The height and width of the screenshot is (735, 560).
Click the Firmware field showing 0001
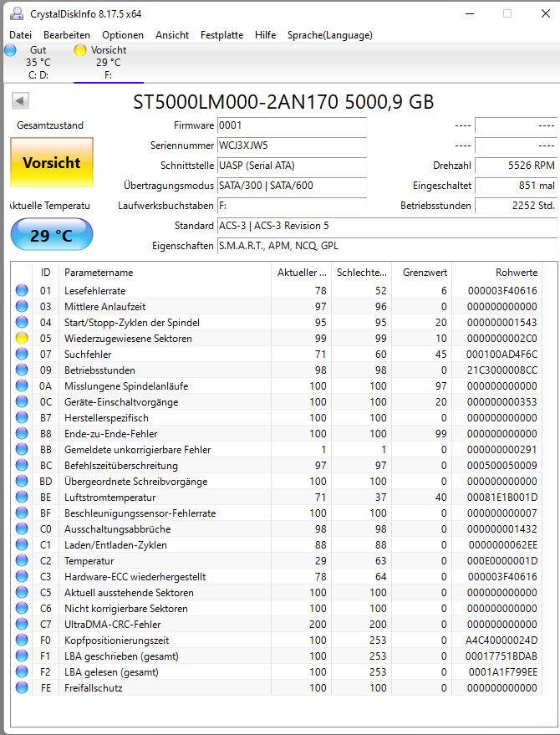[x=292, y=125]
